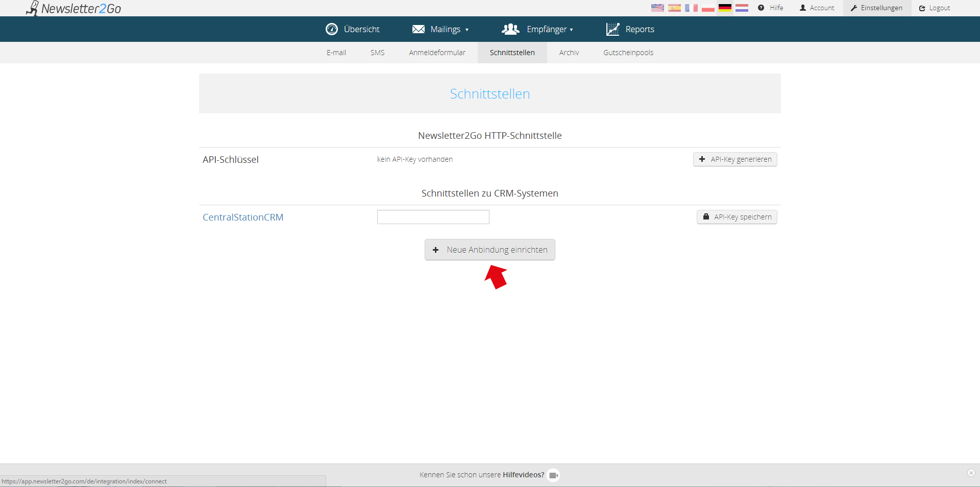Open the Anmeldeformular tab

point(437,53)
